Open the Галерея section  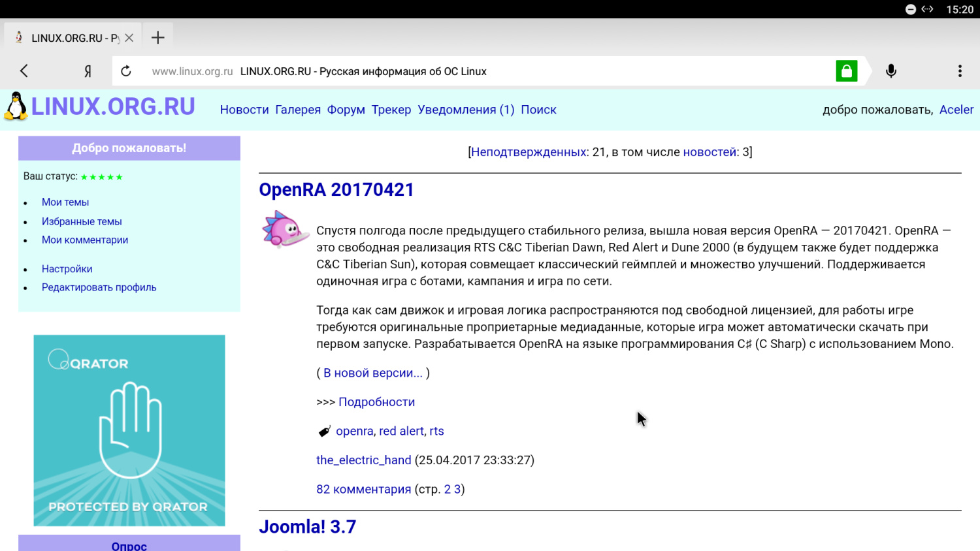(298, 110)
